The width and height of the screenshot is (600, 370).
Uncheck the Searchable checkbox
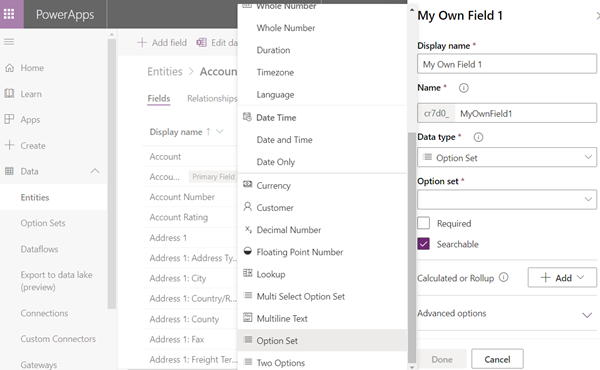pyautogui.click(x=423, y=244)
